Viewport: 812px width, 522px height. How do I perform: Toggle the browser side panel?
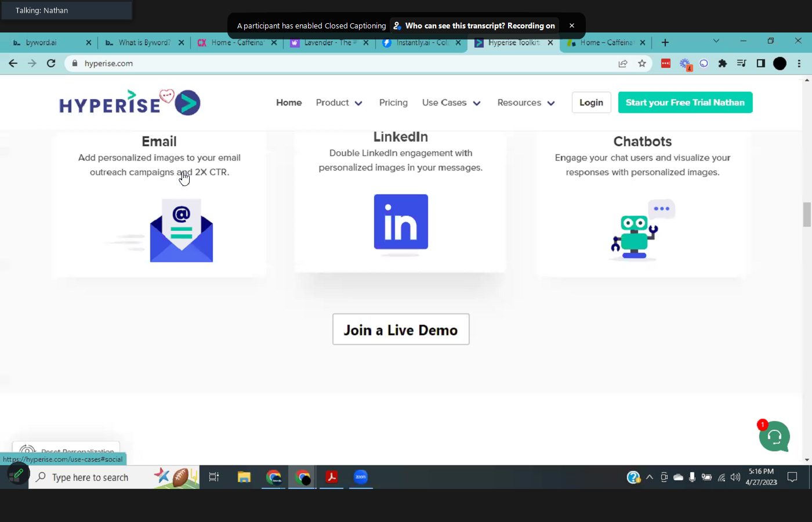(x=760, y=63)
